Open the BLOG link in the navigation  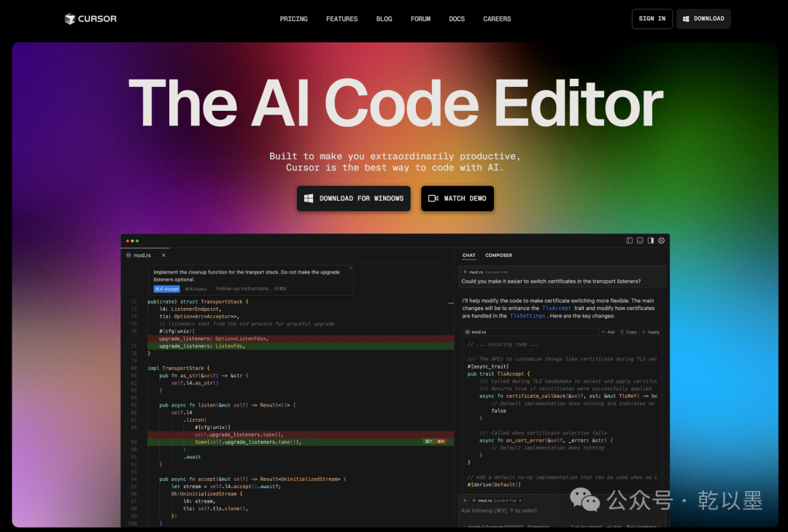[x=384, y=18]
